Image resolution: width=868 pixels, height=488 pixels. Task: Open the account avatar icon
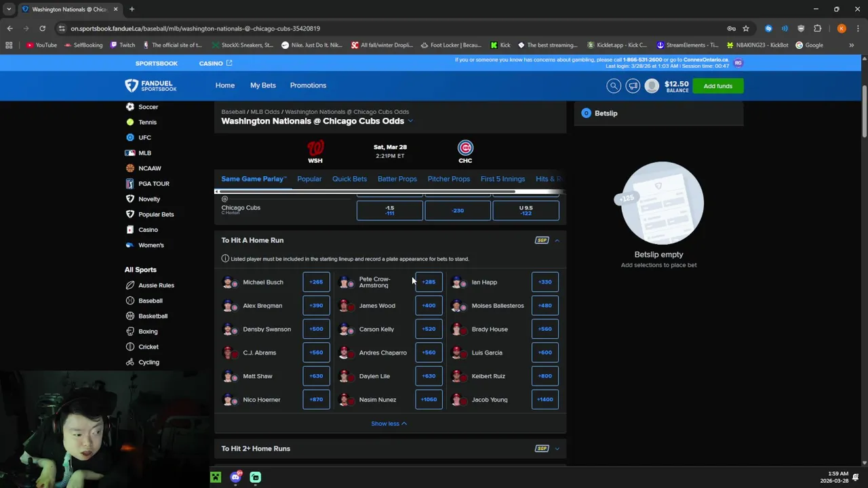[x=652, y=85]
